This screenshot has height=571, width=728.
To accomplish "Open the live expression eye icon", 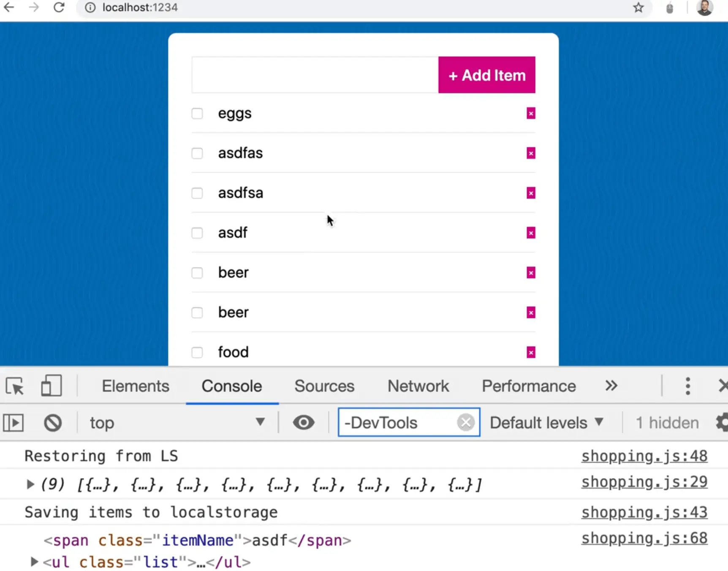I will click(x=303, y=423).
